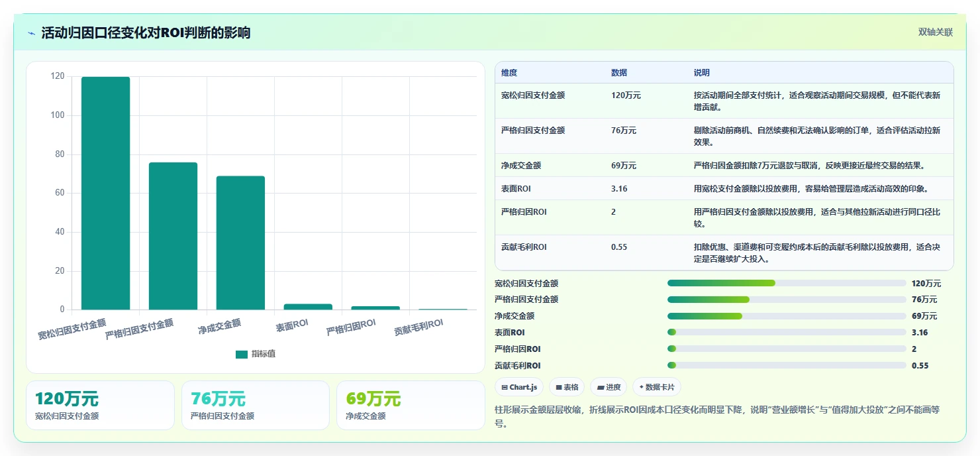
Task: Open the 120万元 data card
Action: coord(100,405)
